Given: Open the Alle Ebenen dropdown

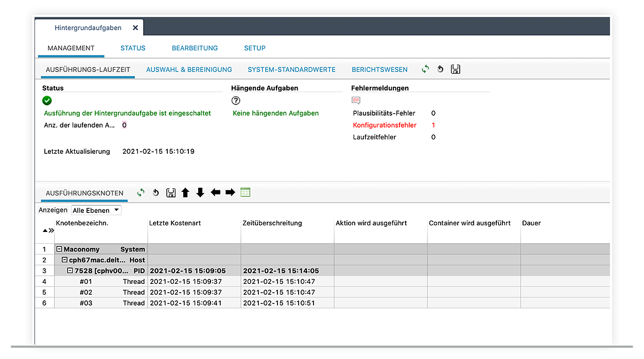Looking at the screenshot, I should click(96, 210).
